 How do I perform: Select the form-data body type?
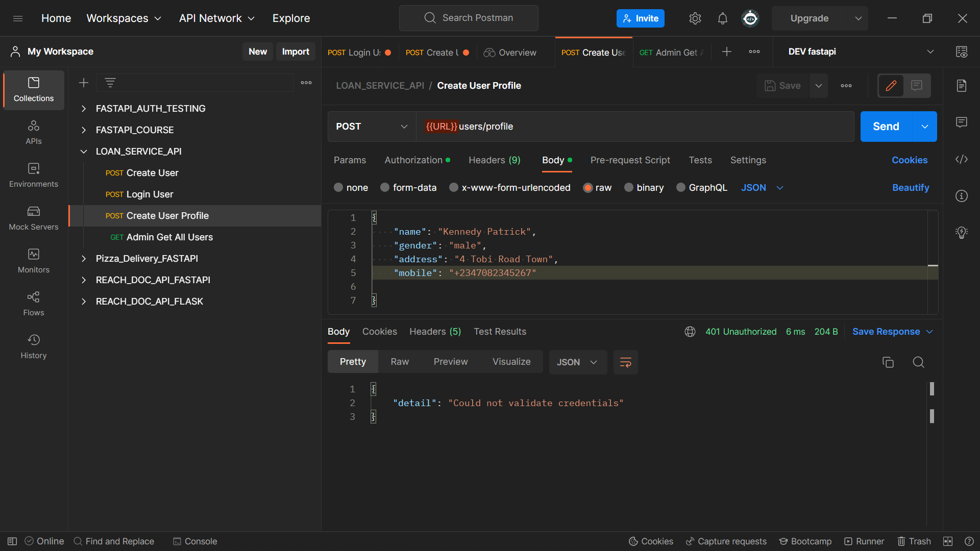(x=414, y=187)
